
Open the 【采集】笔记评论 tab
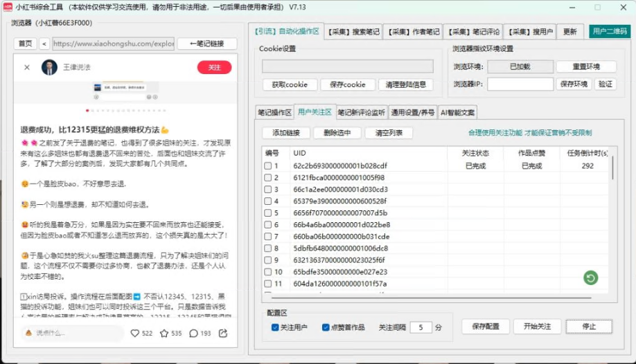click(473, 32)
